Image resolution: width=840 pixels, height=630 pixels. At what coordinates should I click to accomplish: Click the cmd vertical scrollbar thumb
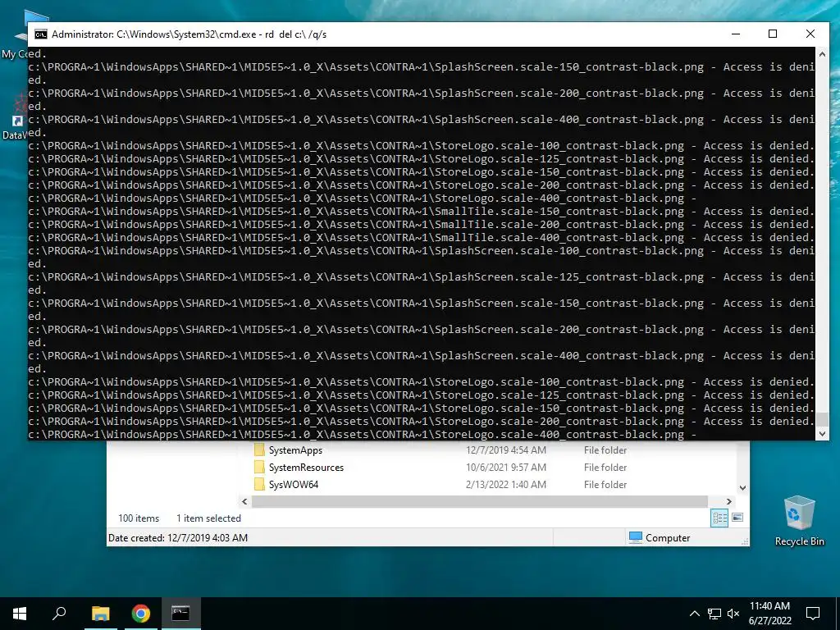point(822,419)
